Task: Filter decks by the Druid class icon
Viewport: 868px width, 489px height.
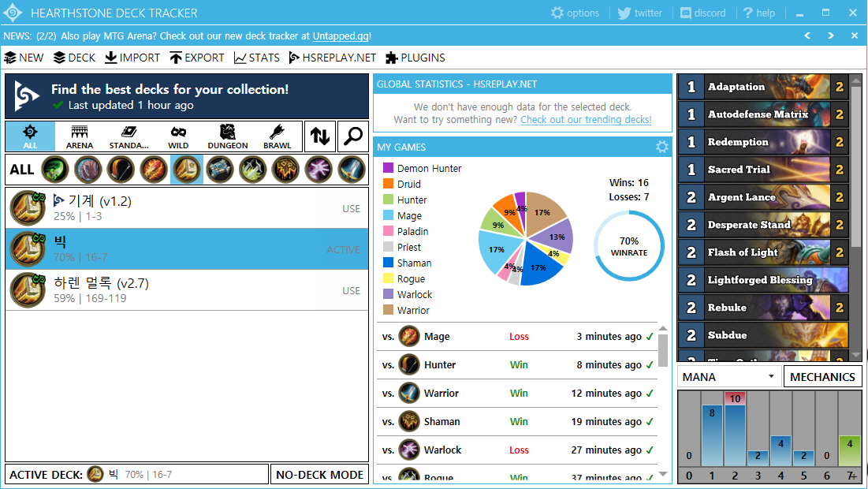Action: (x=88, y=170)
